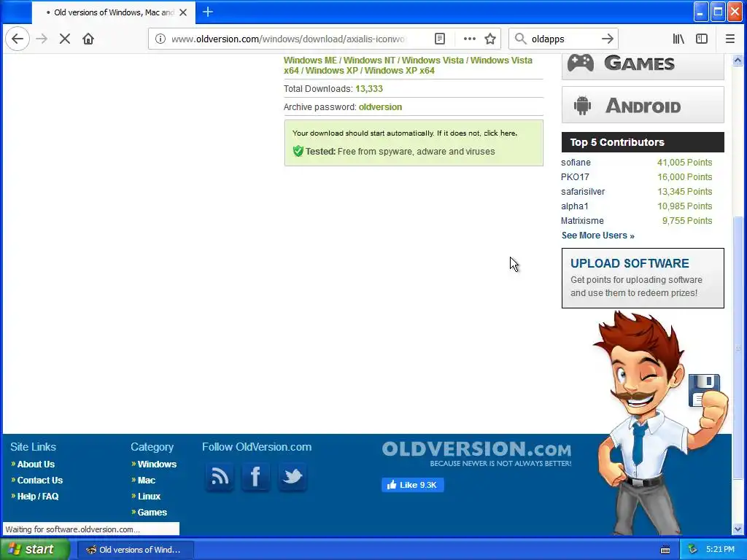Click the taskbar clock 5:21 PM
747x560 pixels.
click(720, 550)
